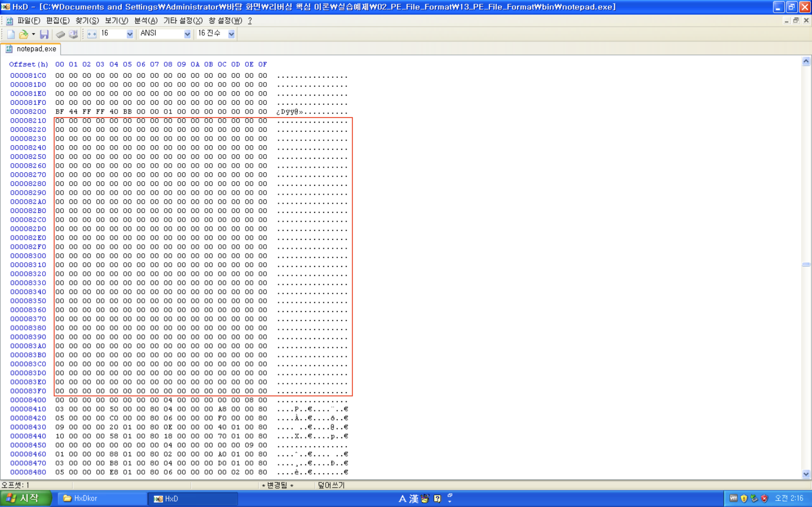Screen dimensions: 812x507
Task: Click first byte at offset 00008200
Action: [60, 112]
